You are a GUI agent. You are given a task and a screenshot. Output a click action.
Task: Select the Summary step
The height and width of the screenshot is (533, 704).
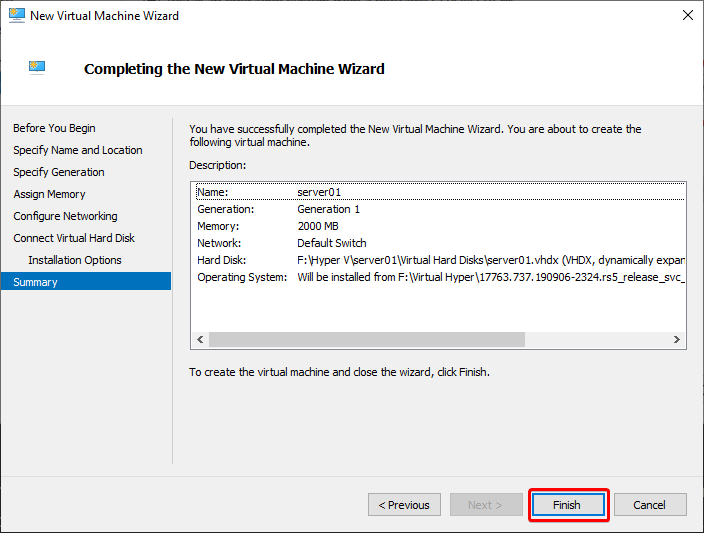coord(86,282)
